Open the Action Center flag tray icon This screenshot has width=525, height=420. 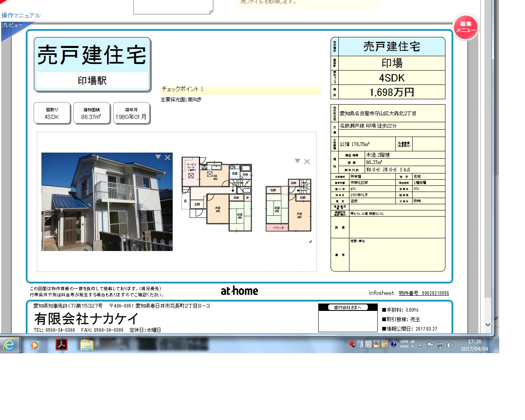pos(430,345)
